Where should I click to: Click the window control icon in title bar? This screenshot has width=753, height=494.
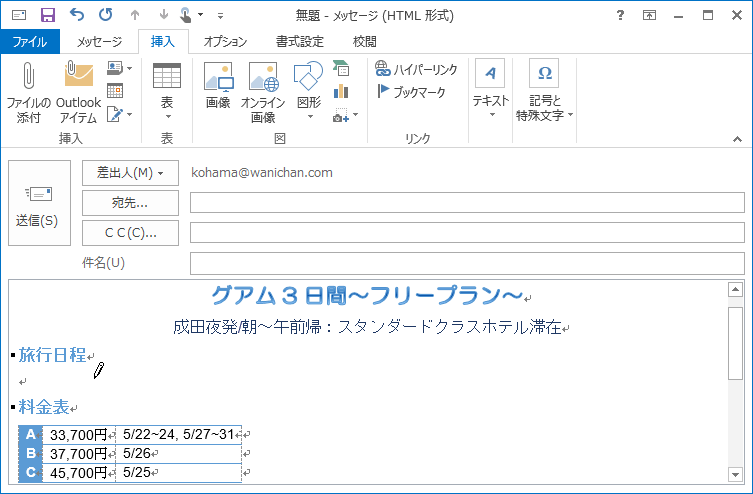[18, 15]
